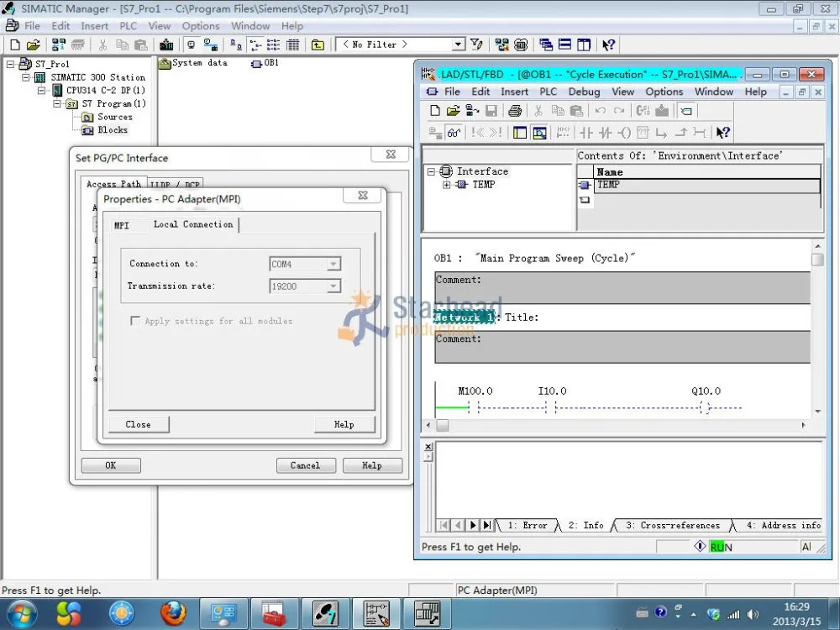The image size is (840, 630).
Task: Click the Windows Start button
Action: (22, 613)
